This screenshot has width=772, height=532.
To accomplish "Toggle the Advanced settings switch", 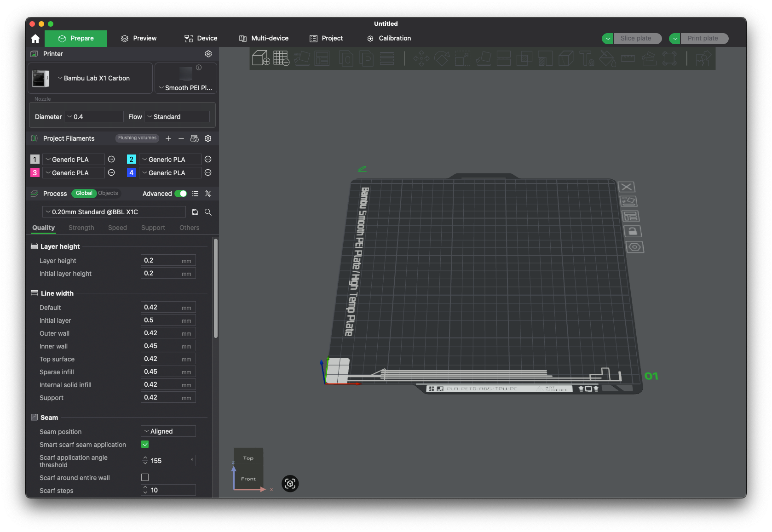I will pyautogui.click(x=181, y=194).
